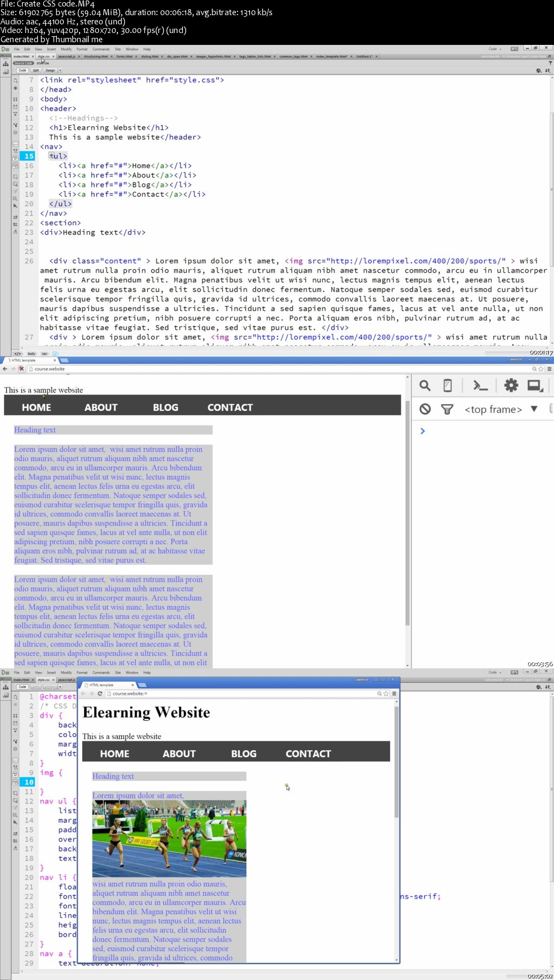The height and width of the screenshot is (980, 554).
Task: Stop loading in Chrome window with DevTools
Action: pos(22,369)
